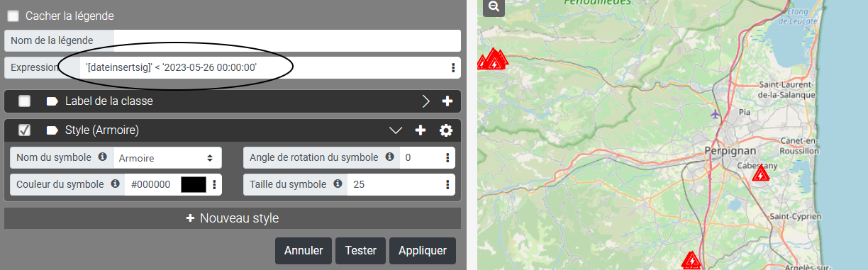
Task: Open options menu for Taille du symbole
Action: tap(448, 184)
